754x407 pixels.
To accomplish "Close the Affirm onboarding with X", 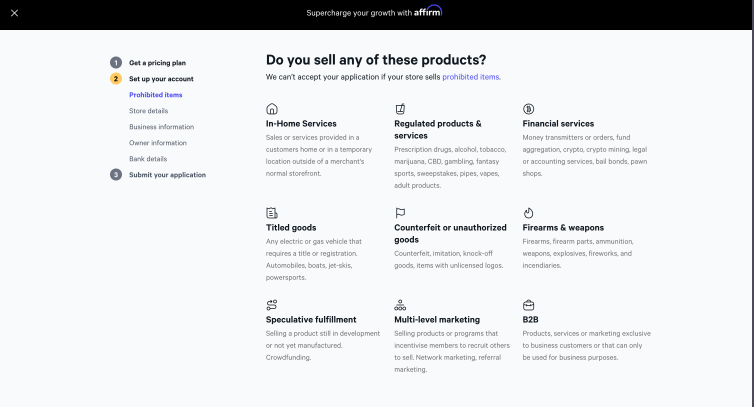I will pyautogui.click(x=14, y=13).
